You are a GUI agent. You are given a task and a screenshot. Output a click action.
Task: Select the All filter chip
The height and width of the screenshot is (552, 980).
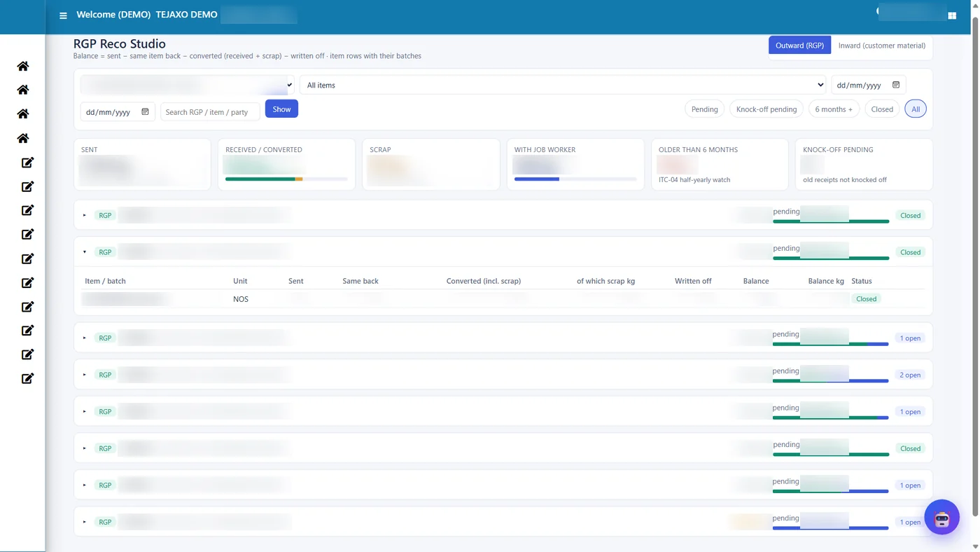(x=916, y=109)
